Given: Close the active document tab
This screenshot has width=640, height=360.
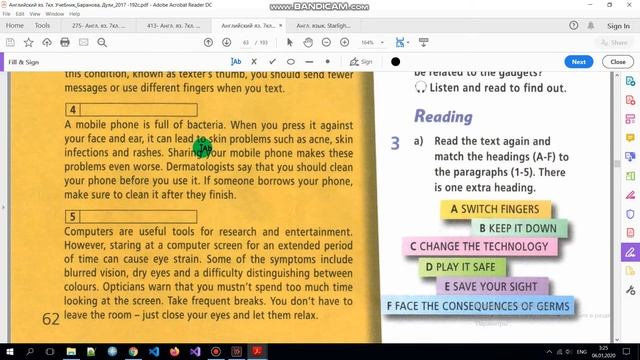Looking at the screenshot, I should 280,25.
